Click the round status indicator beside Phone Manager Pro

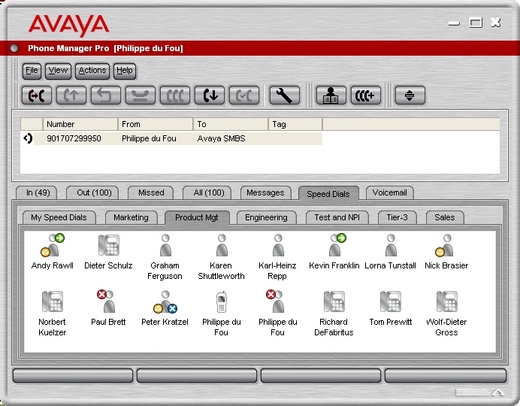(x=14, y=48)
